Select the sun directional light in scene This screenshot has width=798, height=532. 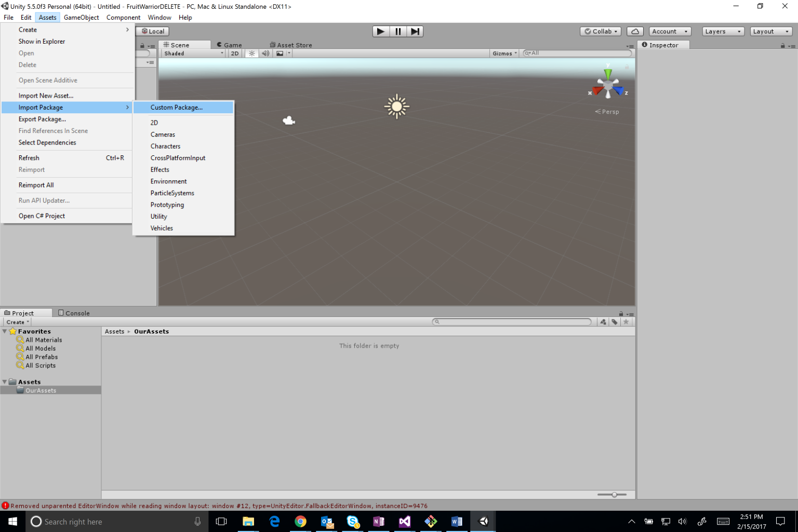(397, 107)
